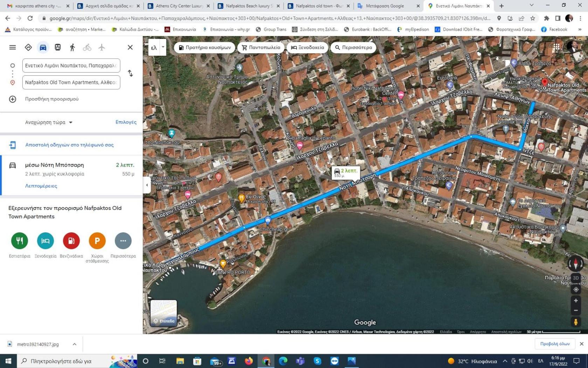Select the driving travel mode icon
This screenshot has height=368, width=588.
click(43, 47)
